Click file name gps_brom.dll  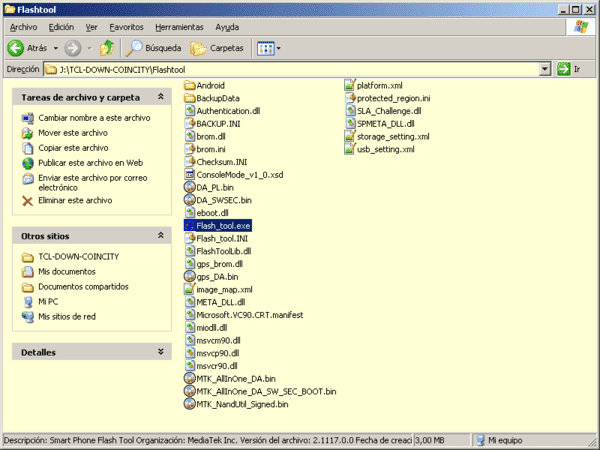tap(220, 264)
